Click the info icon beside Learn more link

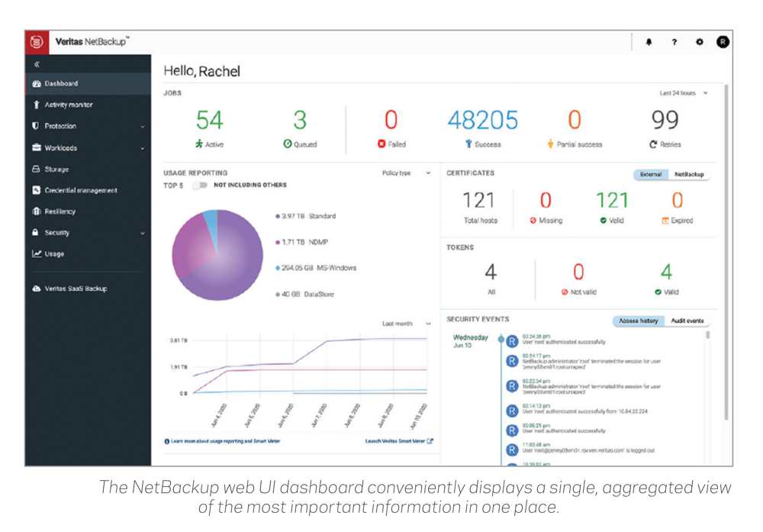[x=167, y=441]
